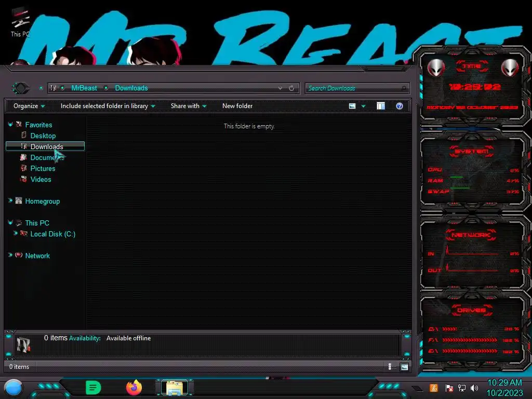Click the Downloads folder icon in details pane
This screenshot has height=399, width=532.
(x=23, y=344)
